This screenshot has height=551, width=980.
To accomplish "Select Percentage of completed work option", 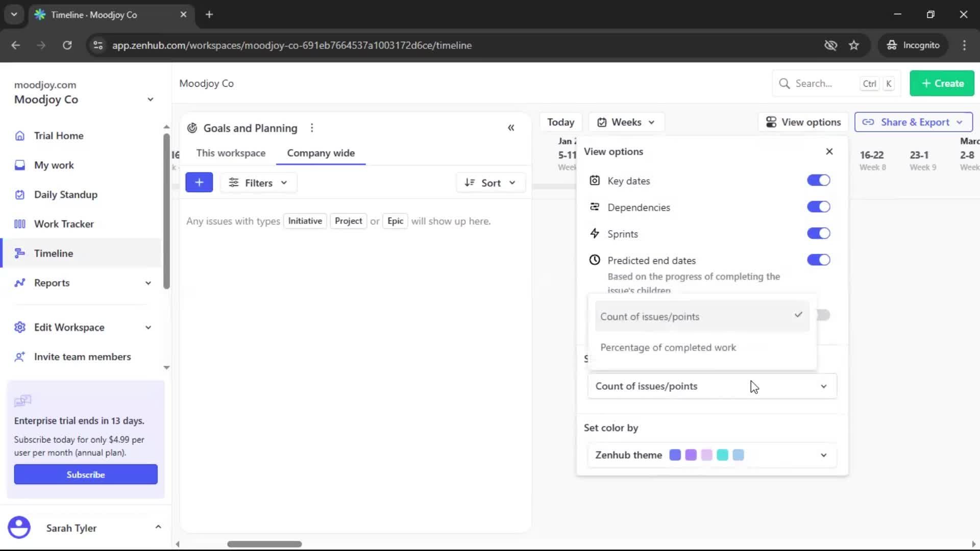I will tap(669, 347).
